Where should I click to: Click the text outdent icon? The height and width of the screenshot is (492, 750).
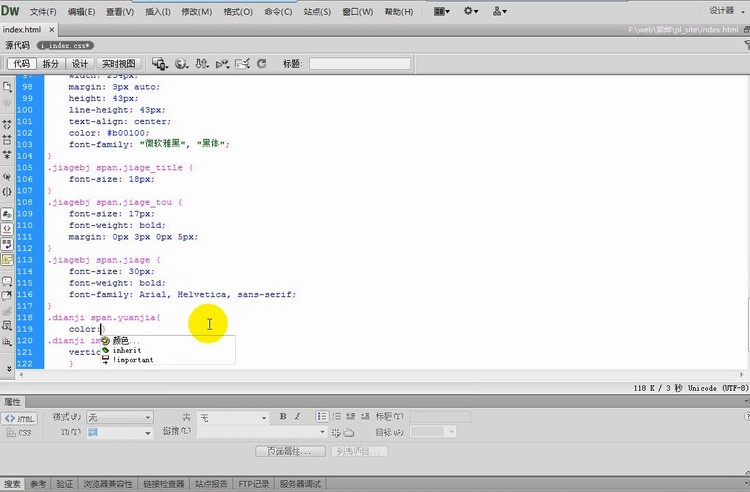coord(351,416)
